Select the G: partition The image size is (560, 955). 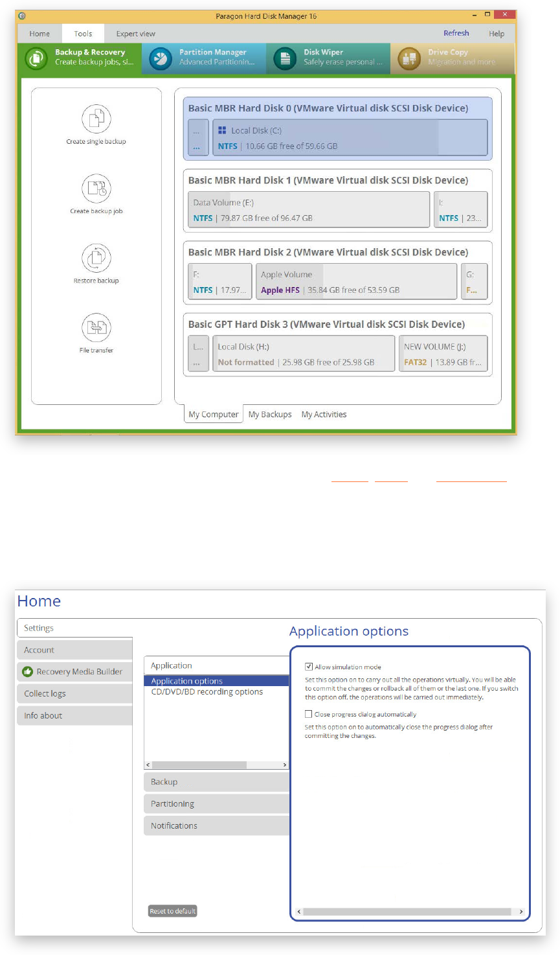[474, 282]
